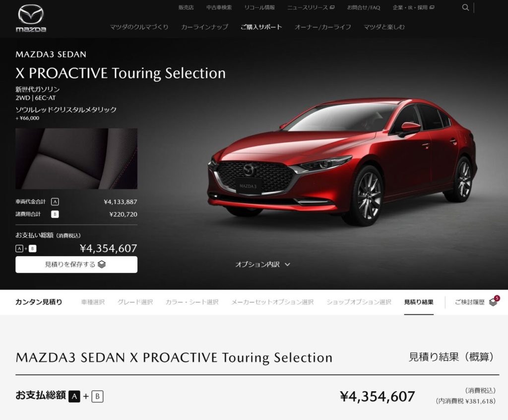Viewport: 508px width, 420px height.
Task: Click the A badge beside 車両代金合計
Action: coord(55,202)
